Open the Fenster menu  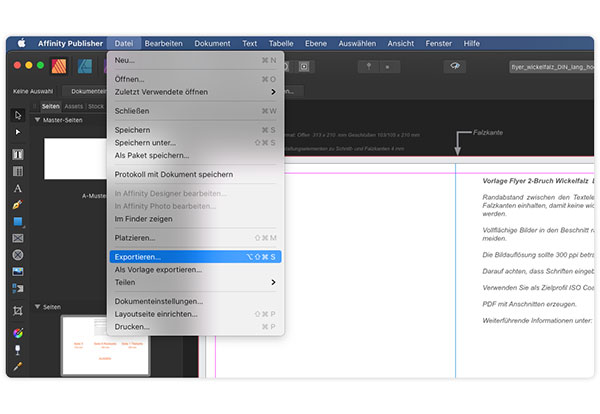[x=439, y=43]
